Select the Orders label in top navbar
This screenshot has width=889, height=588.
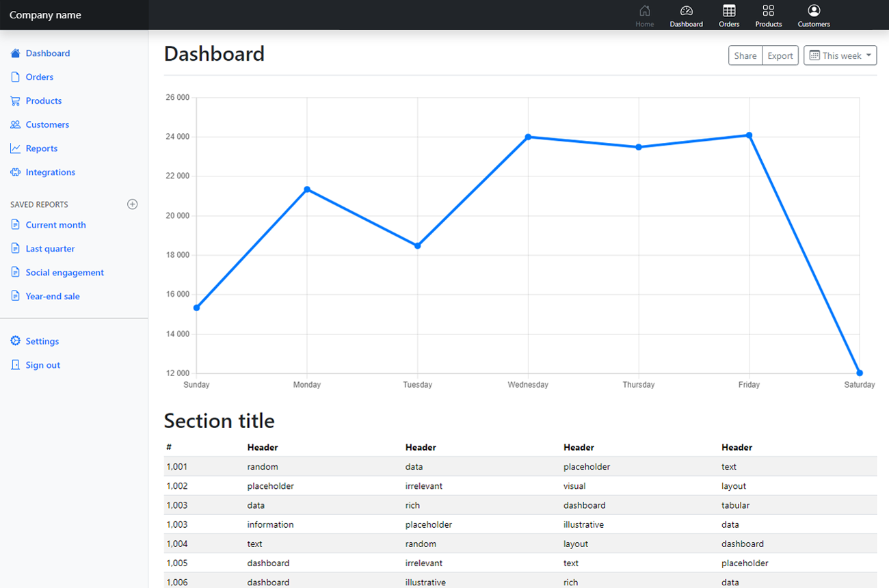coord(729,24)
